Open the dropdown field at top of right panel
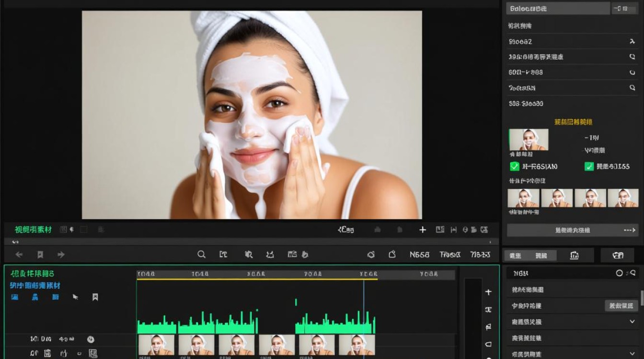644x359 pixels. pos(557,8)
